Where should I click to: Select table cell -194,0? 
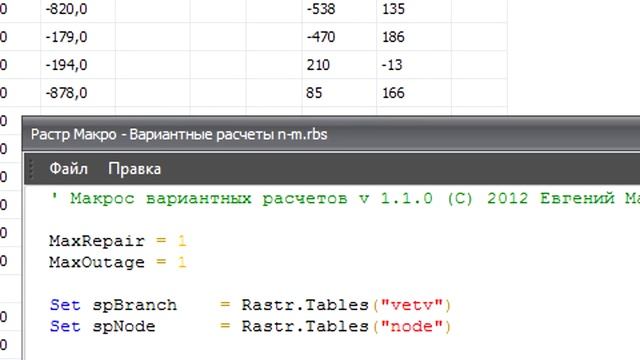click(x=78, y=65)
